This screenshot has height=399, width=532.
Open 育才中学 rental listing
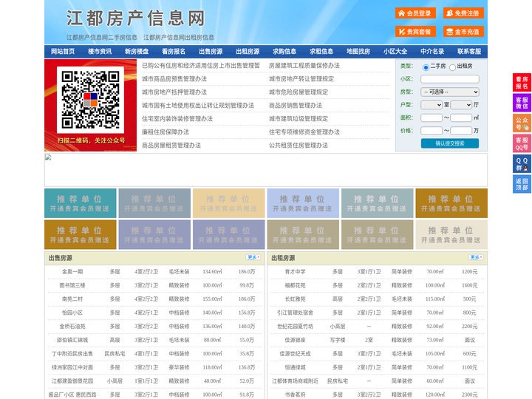(295, 272)
